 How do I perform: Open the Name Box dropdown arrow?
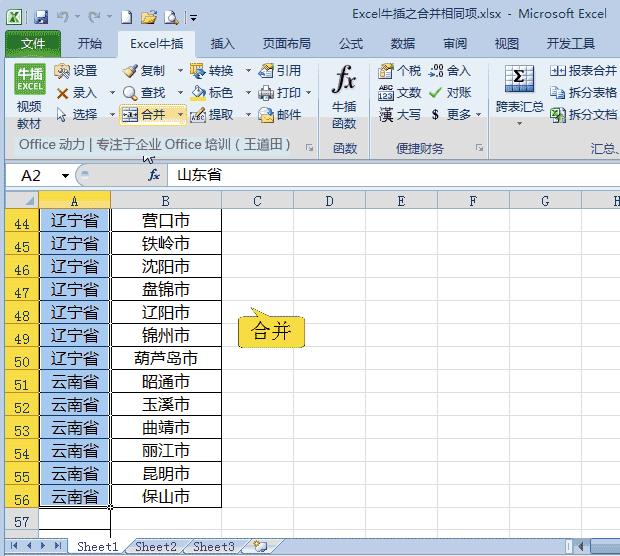(65, 175)
